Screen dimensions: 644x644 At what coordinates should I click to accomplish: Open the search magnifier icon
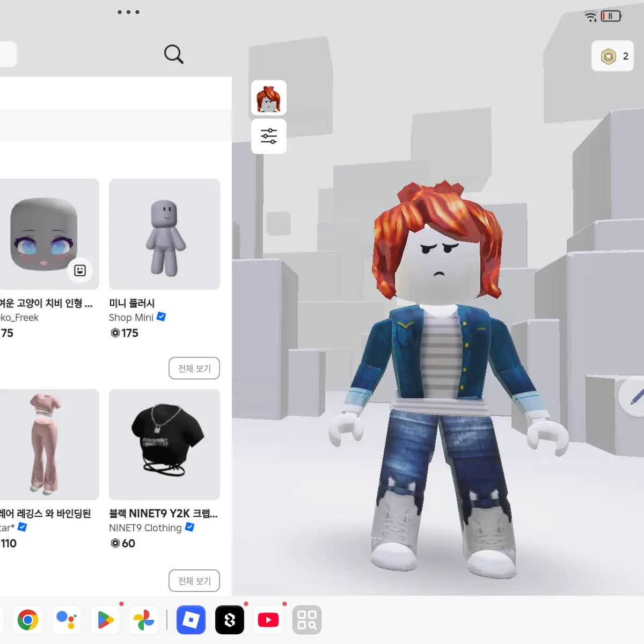click(173, 54)
